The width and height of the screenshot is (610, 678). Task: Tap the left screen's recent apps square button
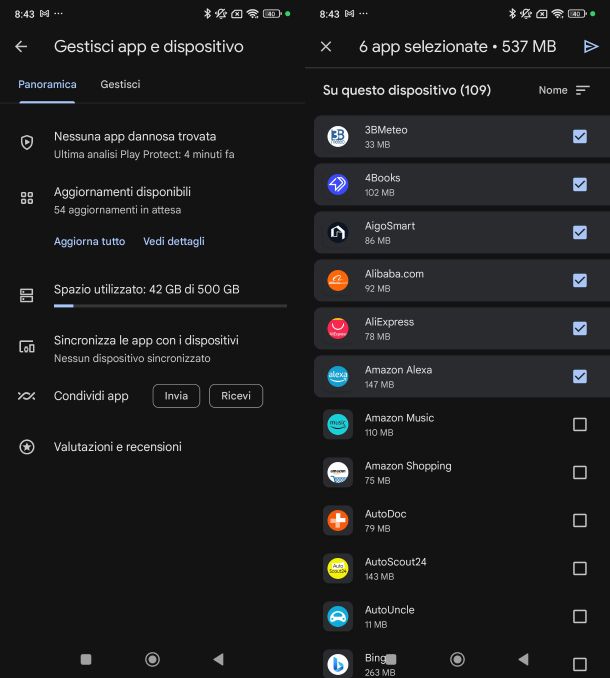pyautogui.click(x=86, y=659)
